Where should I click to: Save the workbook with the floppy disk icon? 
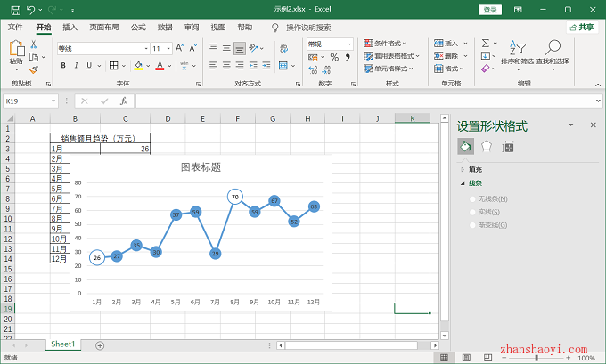pyautogui.click(x=15, y=10)
